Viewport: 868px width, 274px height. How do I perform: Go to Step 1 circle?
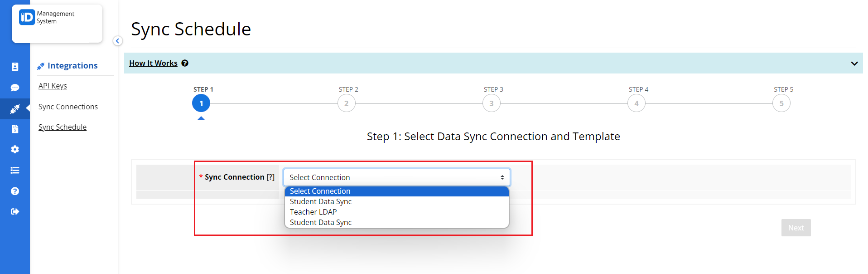(x=201, y=103)
